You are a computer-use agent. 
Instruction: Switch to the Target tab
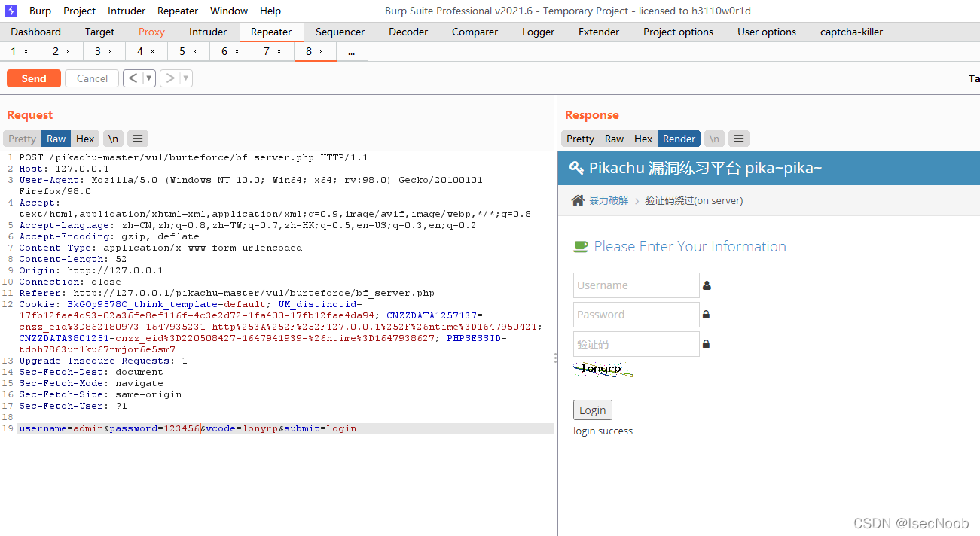(x=99, y=32)
